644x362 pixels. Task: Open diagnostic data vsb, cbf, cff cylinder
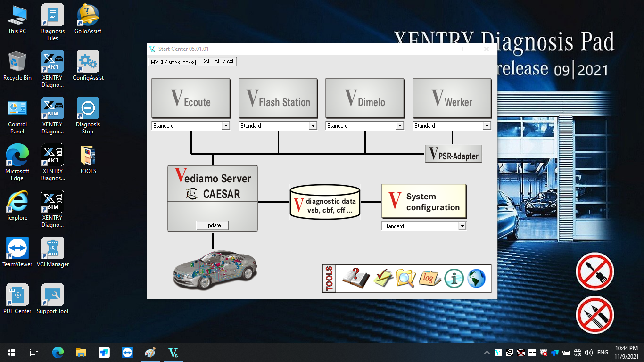pos(325,202)
